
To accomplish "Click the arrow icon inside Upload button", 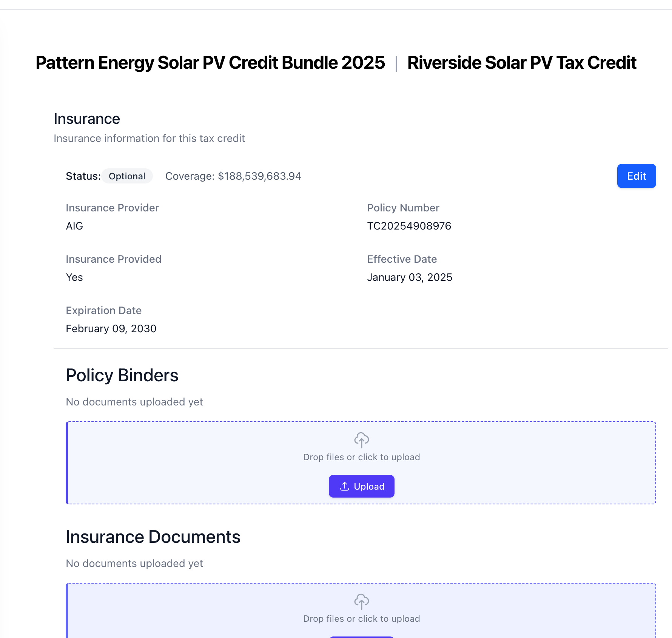I will pyautogui.click(x=344, y=486).
